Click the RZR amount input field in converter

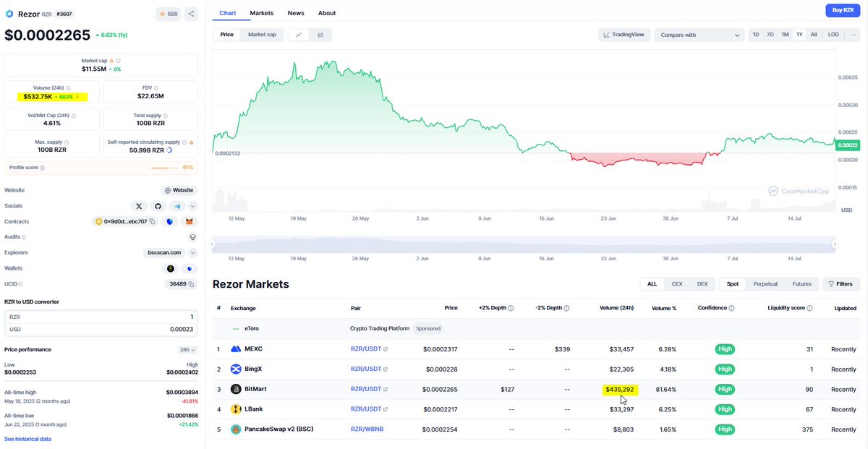point(101,317)
